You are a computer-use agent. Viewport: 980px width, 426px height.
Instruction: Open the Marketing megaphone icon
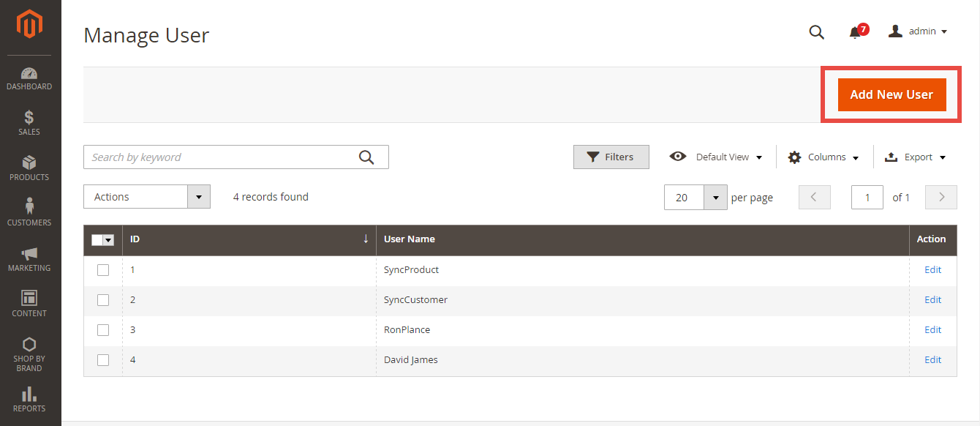click(29, 253)
